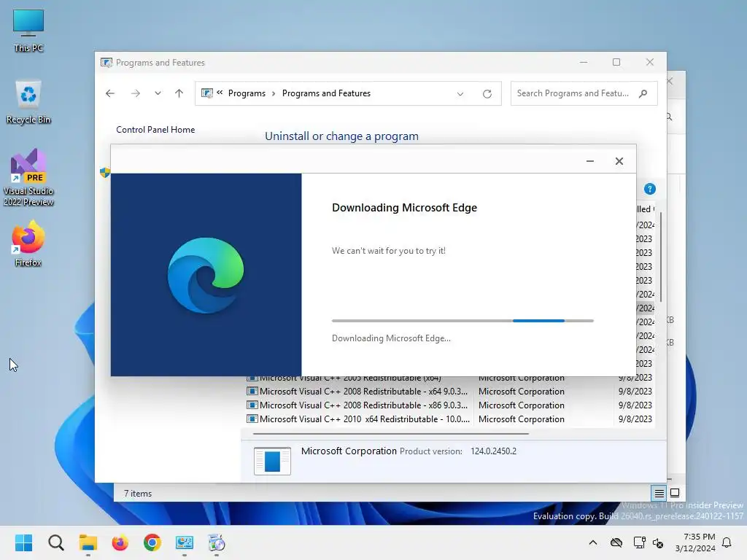
Task: Switch to Control Panel taskbar icon
Action: (185, 542)
